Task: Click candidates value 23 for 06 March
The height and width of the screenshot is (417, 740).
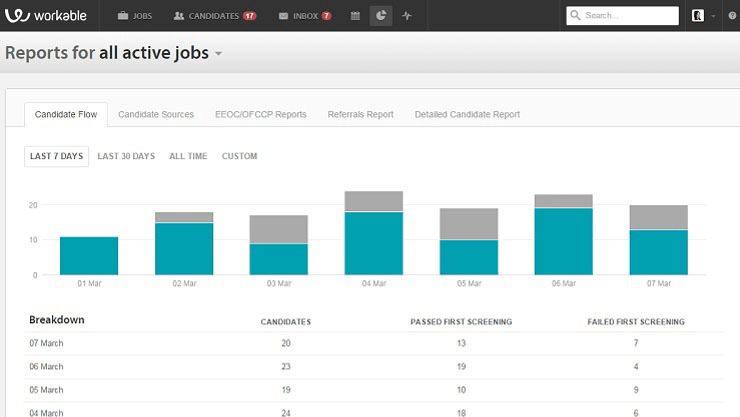Action: pos(286,367)
